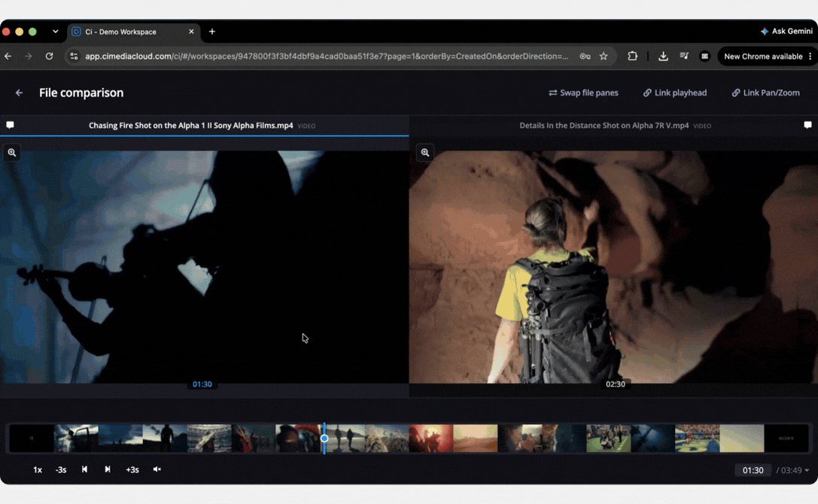Unmute the audio with the speaker icon
818x504 pixels.
pos(157,469)
